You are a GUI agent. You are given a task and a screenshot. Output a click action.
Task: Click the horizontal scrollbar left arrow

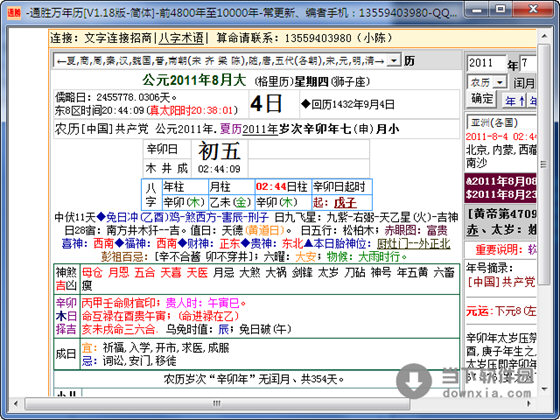16,404
